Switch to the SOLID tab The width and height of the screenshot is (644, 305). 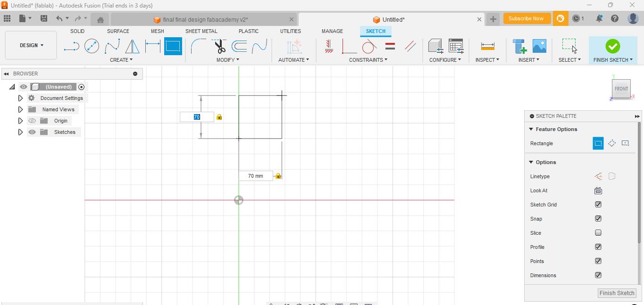click(77, 31)
